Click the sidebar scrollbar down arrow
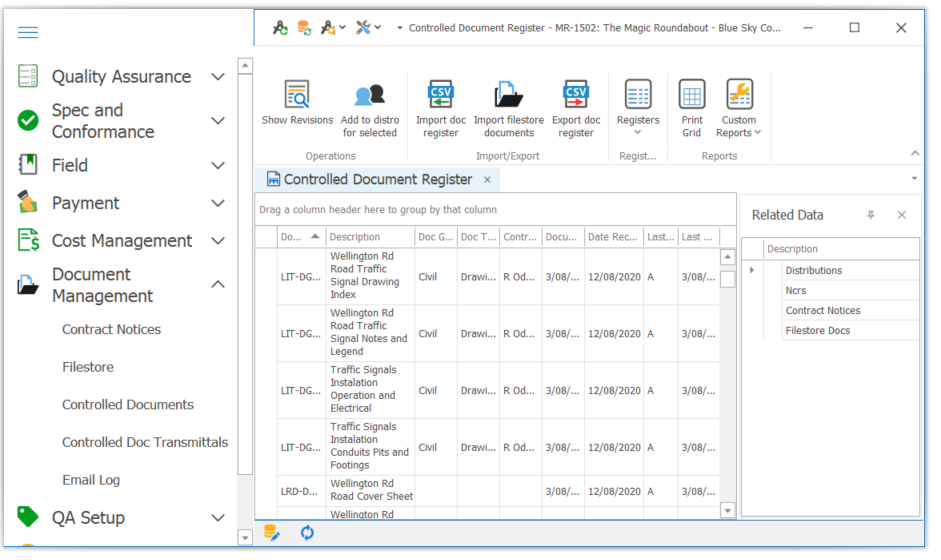Viewport: 941px width, 560px height. tap(245, 537)
